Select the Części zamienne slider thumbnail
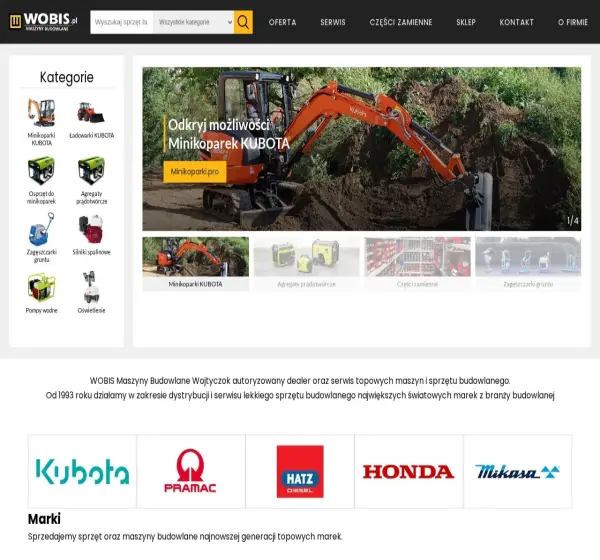Image resolution: width=600 pixels, height=560 pixels. click(417, 264)
